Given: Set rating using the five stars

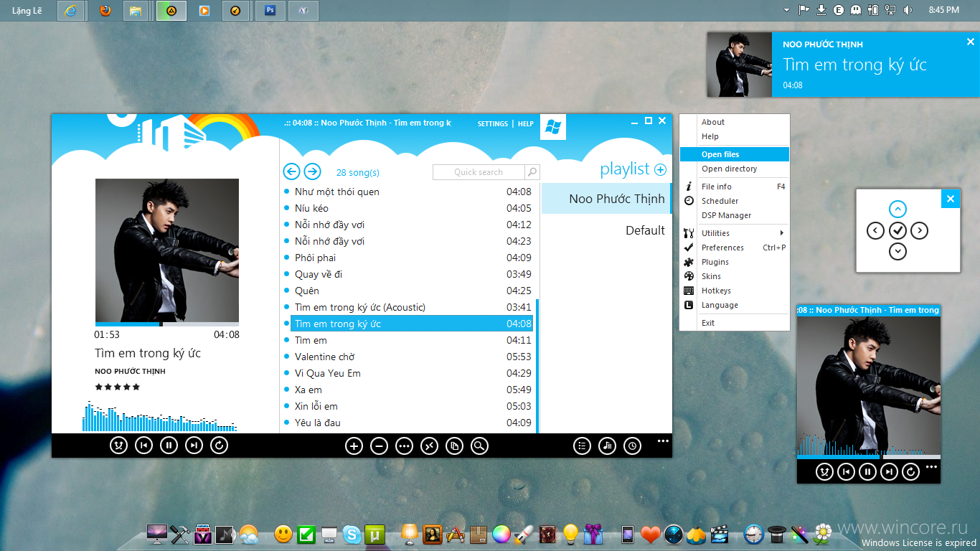Looking at the screenshot, I should (x=118, y=387).
